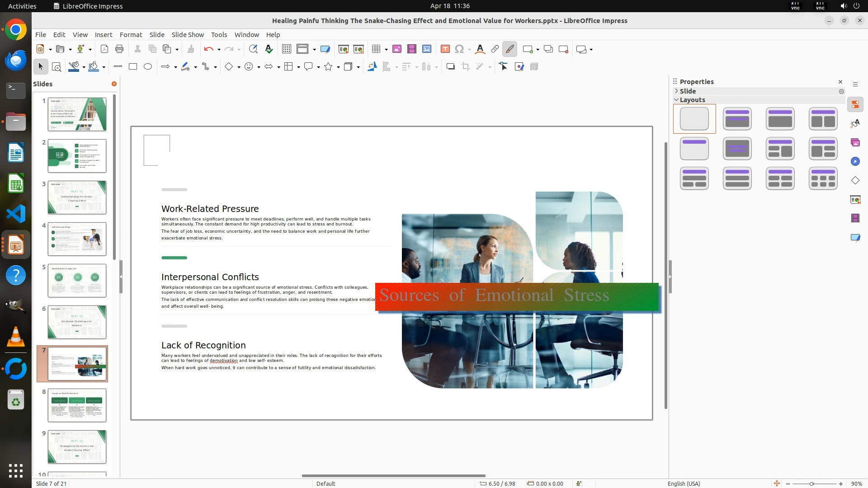Close the Slides panel
Screen dimensions: 868x488
coord(114,84)
